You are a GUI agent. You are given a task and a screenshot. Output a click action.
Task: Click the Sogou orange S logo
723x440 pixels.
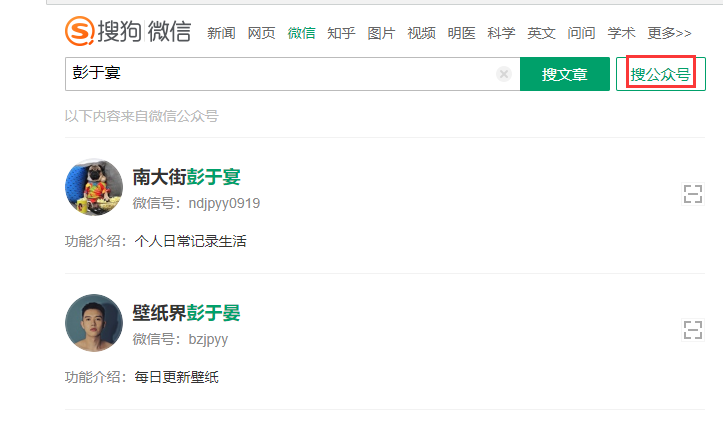click(x=80, y=31)
